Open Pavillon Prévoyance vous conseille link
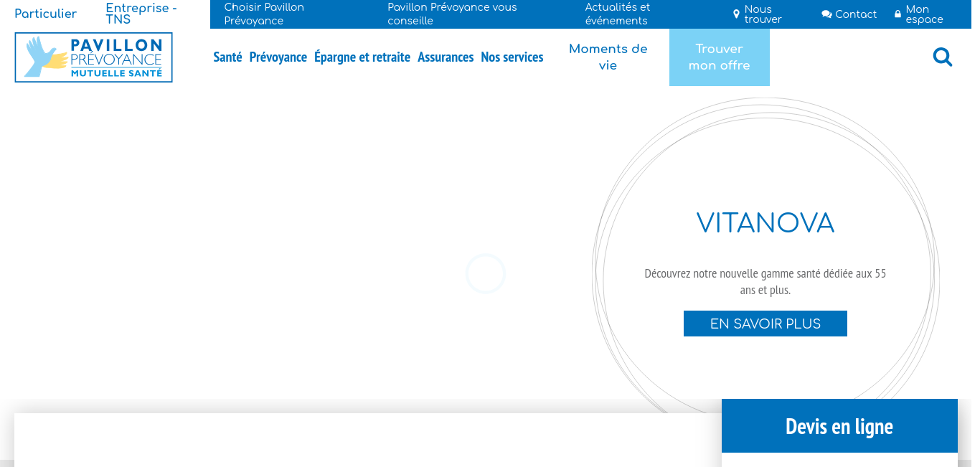The width and height of the screenshot is (980, 467). click(x=452, y=14)
